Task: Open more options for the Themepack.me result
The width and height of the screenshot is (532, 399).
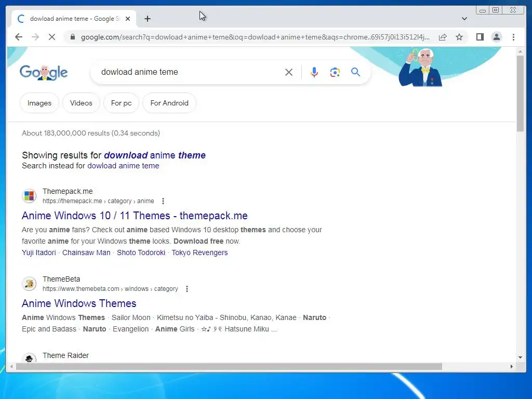Action: (163, 201)
